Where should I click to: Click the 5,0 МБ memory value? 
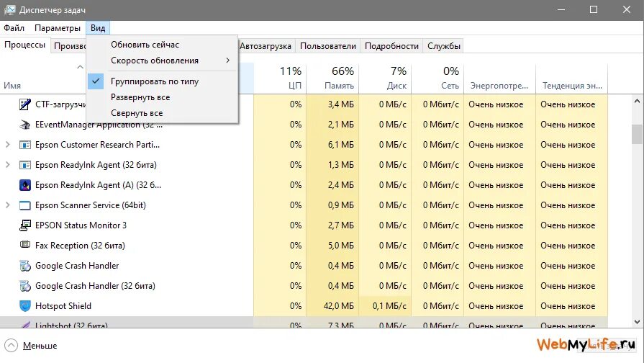pos(341,246)
